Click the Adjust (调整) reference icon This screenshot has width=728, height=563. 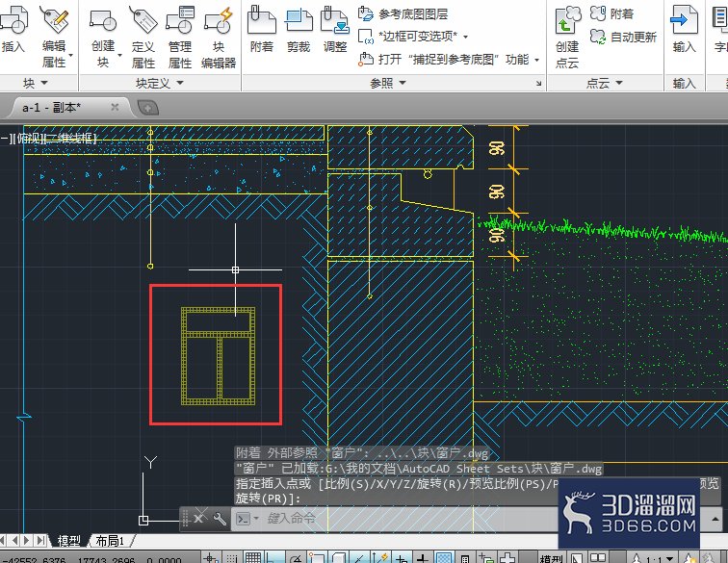(335, 19)
